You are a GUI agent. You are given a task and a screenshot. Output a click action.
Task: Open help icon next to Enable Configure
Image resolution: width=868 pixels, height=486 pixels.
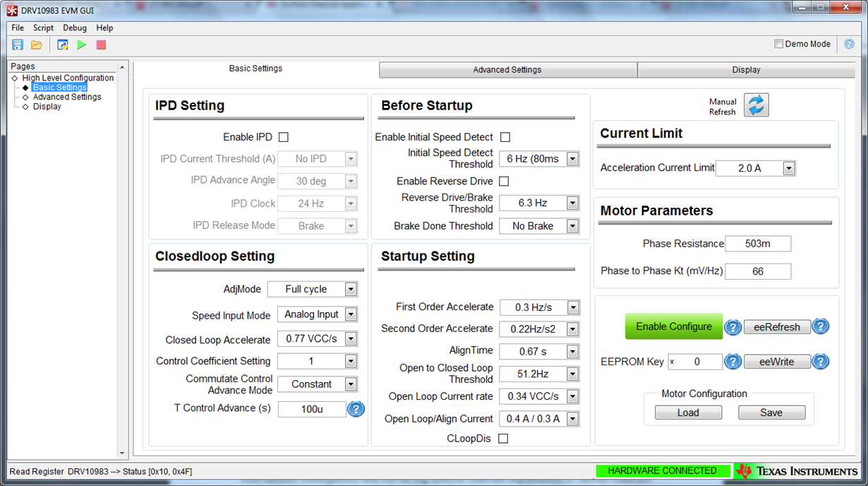[x=733, y=327]
